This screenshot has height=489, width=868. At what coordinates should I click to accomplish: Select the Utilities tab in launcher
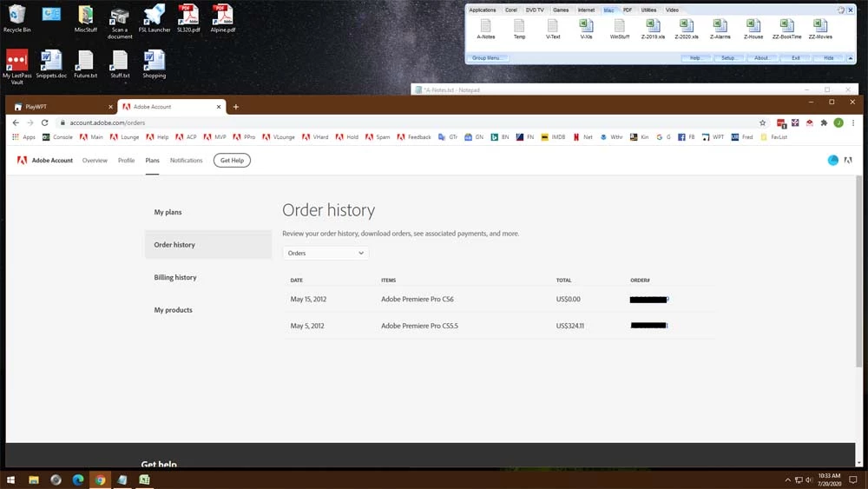click(648, 10)
